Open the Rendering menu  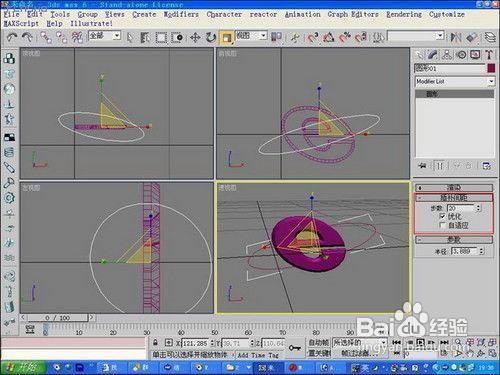[x=404, y=14]
